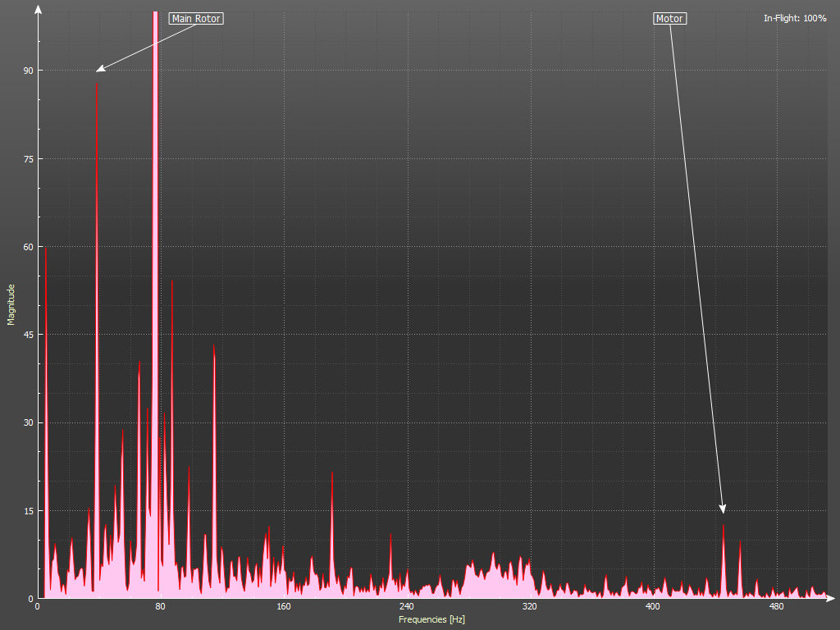
Task: Select the 240 tick on frequency axis
Action: point(407,607)
